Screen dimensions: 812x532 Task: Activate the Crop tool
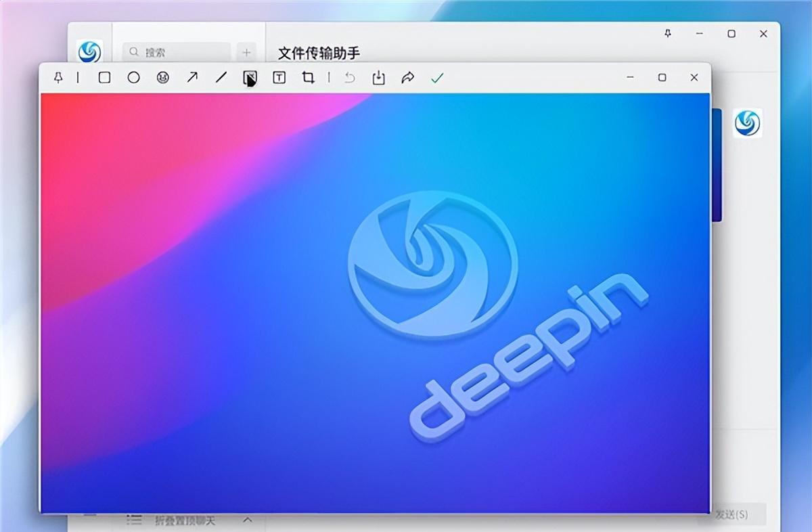tap(307, 78)
